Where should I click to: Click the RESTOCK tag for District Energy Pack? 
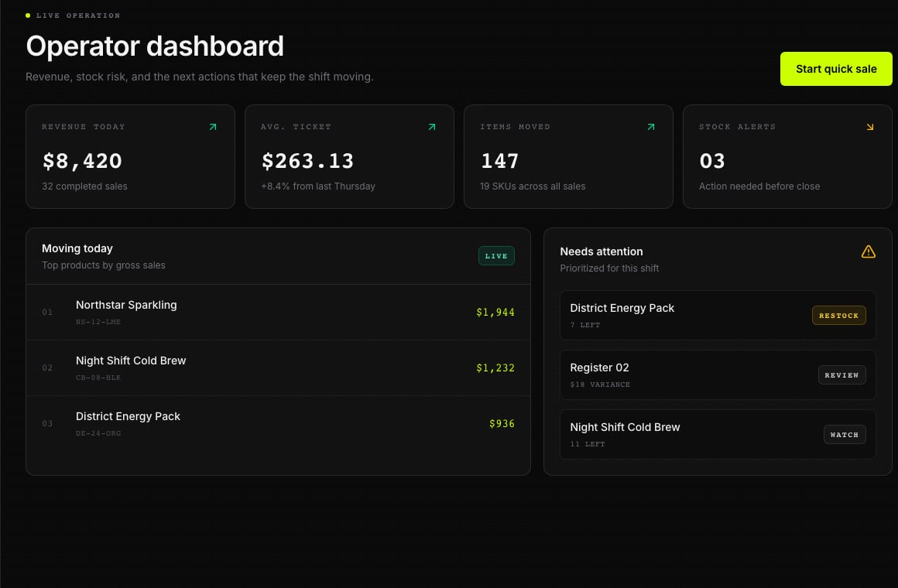(838, 316)
